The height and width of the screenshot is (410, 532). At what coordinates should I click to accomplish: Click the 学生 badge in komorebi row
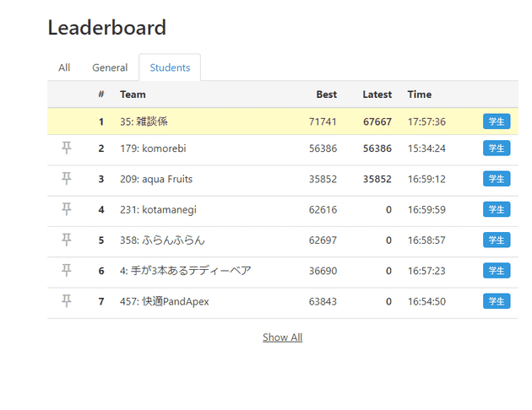[x=497, y=148]
